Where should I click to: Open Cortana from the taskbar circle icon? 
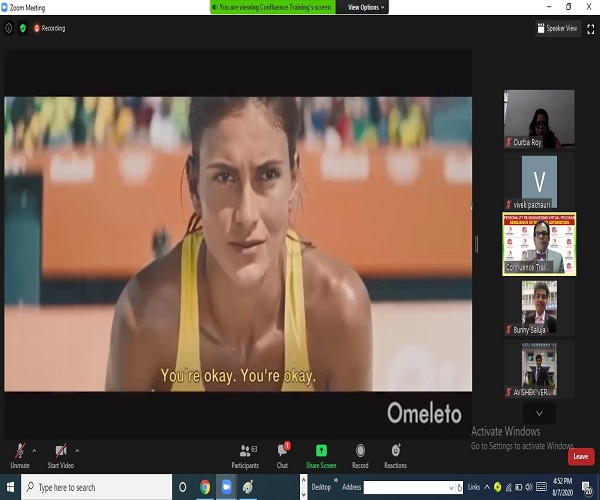[x=183, y=487]
